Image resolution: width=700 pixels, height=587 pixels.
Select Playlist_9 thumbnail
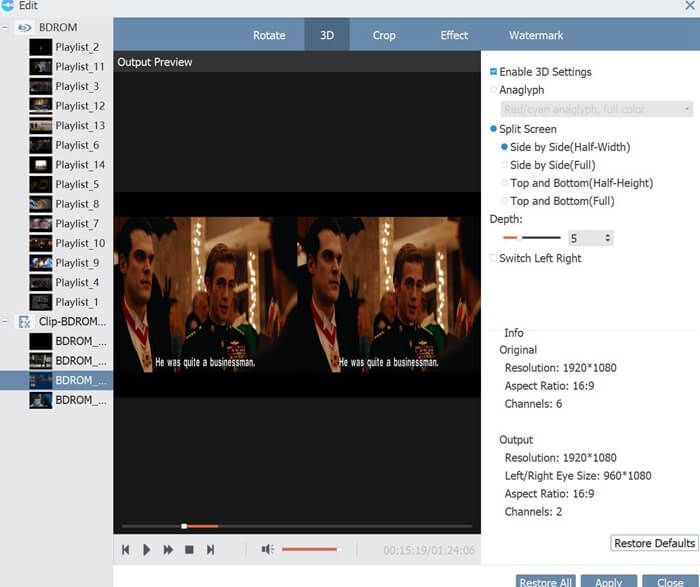[x=41, y=263]
